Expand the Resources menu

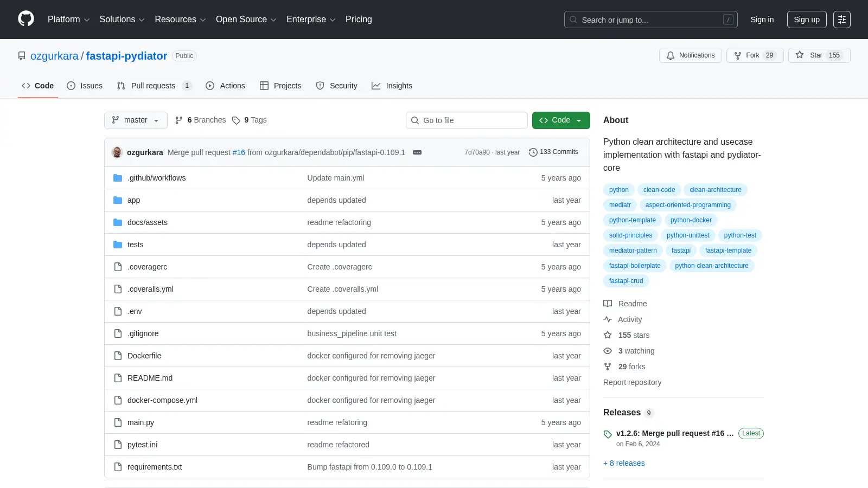point(180,20)
